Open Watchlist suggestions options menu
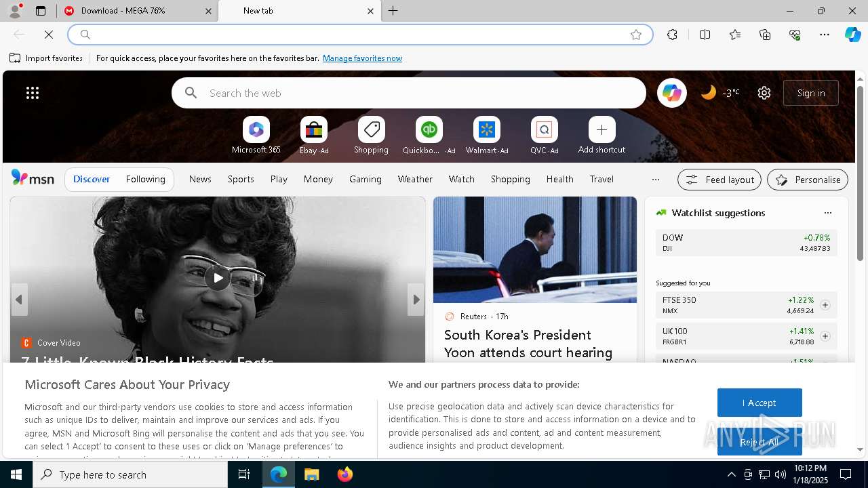Screen dimensions: 868x488 [827, 213]
